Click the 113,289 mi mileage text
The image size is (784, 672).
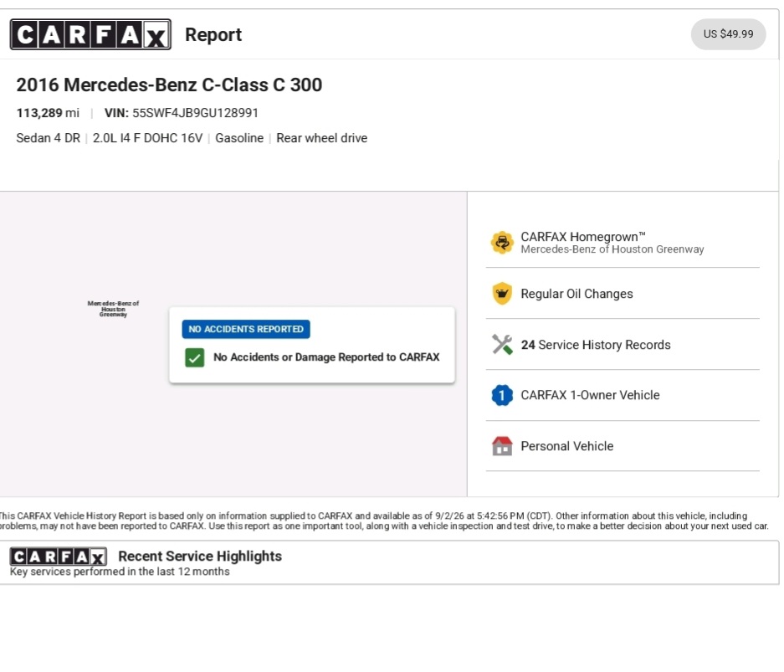click(48, 113)
